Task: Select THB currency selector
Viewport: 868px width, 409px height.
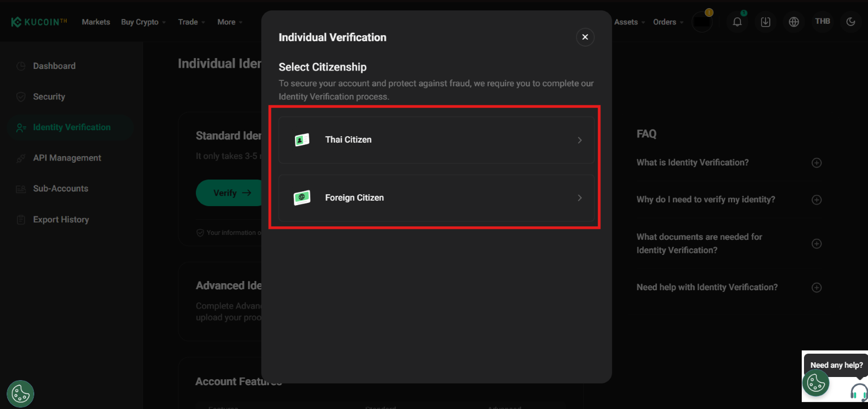Action: click(x=822, y=21)
